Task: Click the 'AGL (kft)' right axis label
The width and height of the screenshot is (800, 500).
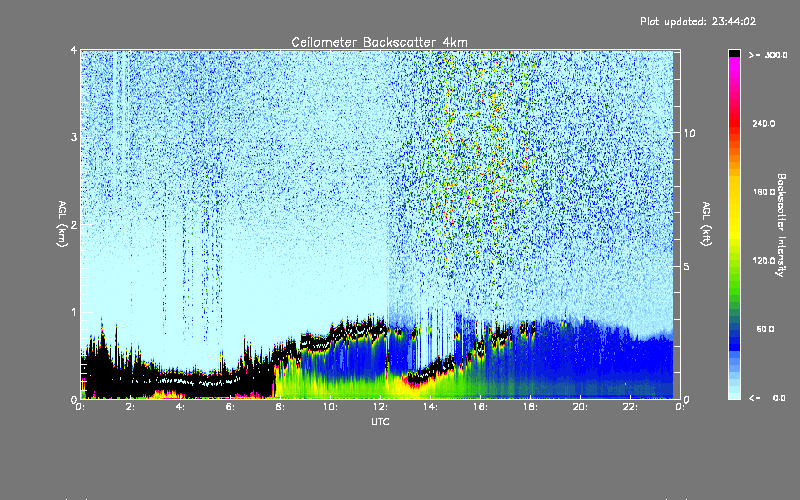Action: pos(707,224)
